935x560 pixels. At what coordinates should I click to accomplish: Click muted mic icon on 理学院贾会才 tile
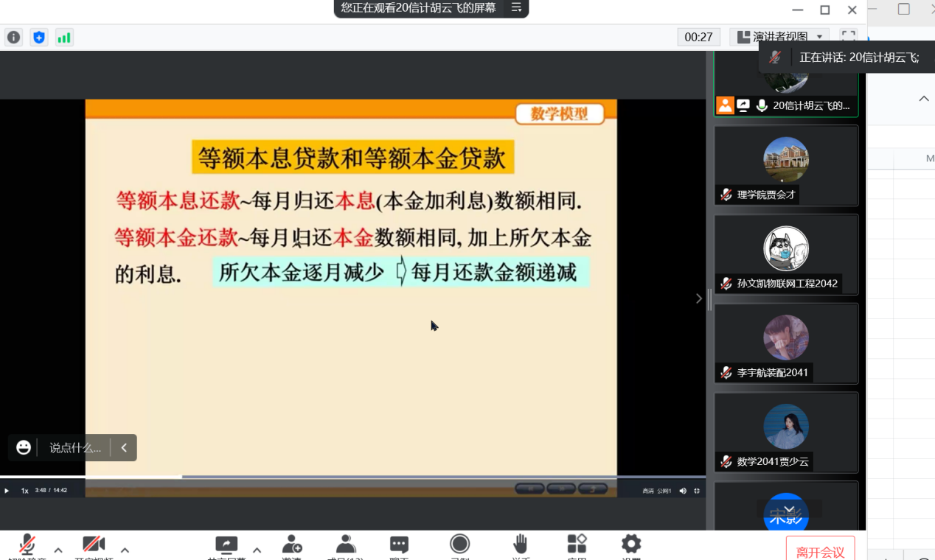pyautogui.click(x=726, y=195)
